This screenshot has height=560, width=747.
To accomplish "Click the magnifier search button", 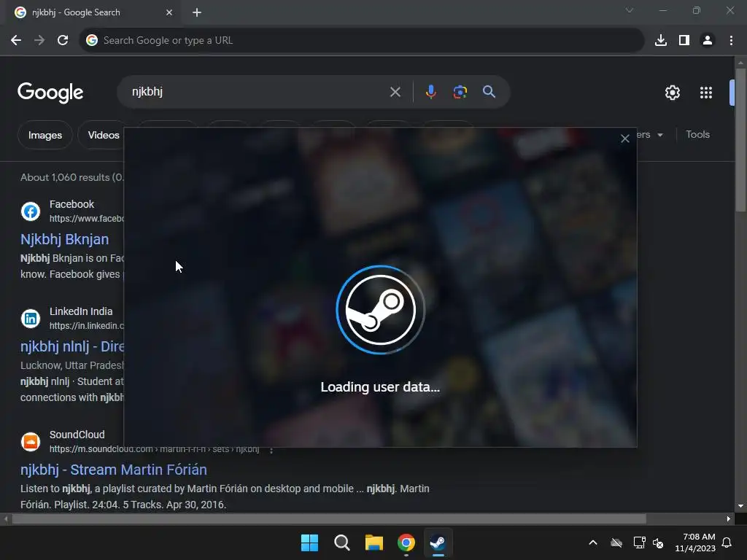I will click(489, 91).
